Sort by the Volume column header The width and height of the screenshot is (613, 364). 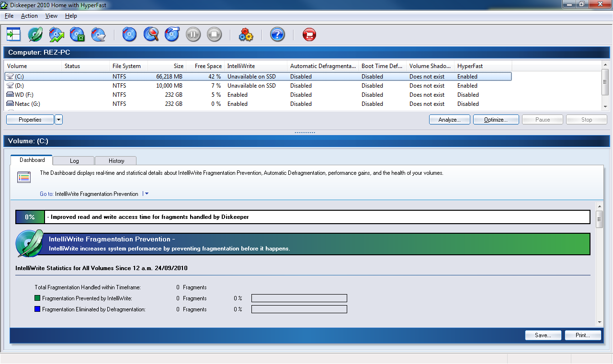pyautogui.click(x=33, y=66)
